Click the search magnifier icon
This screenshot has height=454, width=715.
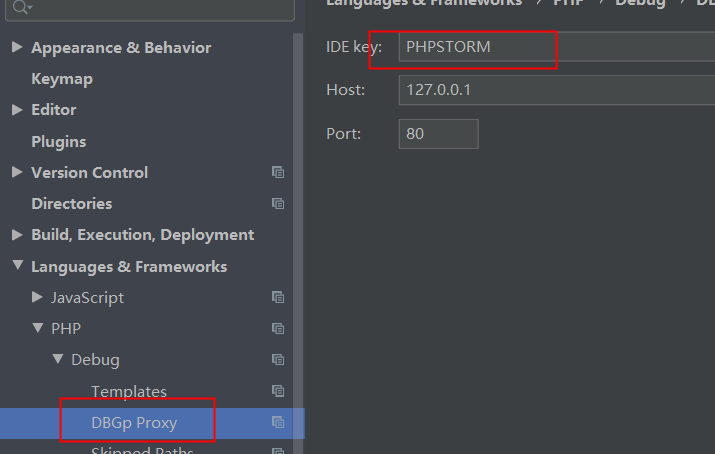pyautogui.click(x=20, y=8)
